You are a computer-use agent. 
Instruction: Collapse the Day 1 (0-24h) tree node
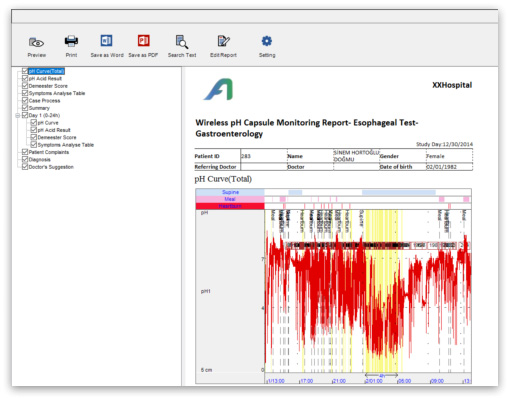click(18, 115)
